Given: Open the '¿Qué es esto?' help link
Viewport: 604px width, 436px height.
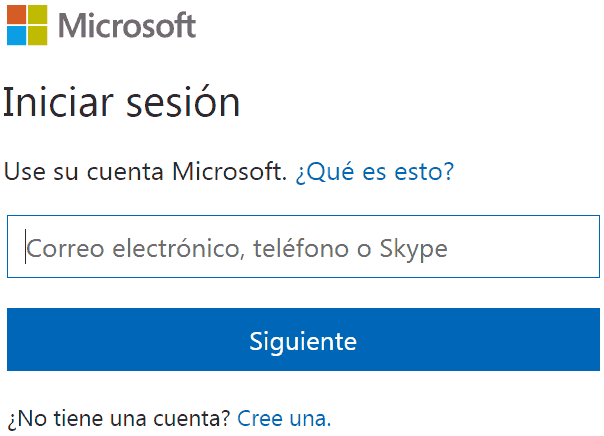Looking at the screenshot, I should coord(375,171).
